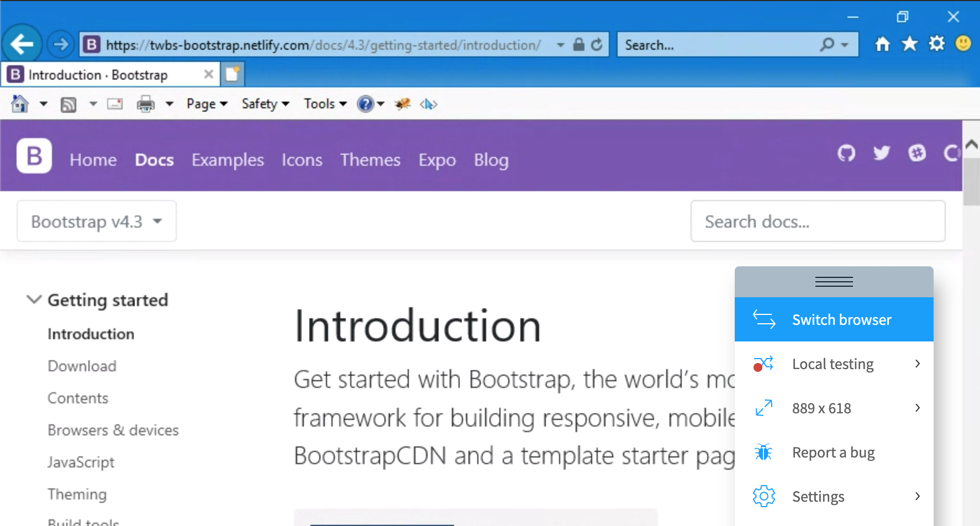Open the Safety menu dropdown

pos(266,104)
